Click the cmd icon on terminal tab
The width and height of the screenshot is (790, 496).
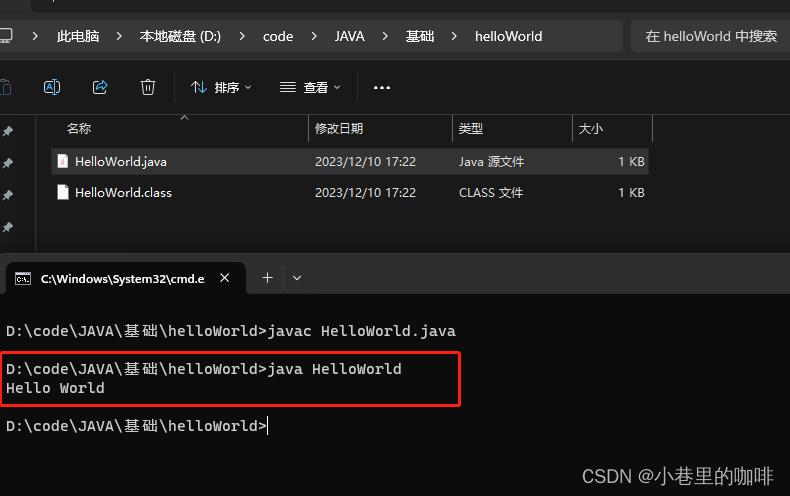click(x=23, y=278)
